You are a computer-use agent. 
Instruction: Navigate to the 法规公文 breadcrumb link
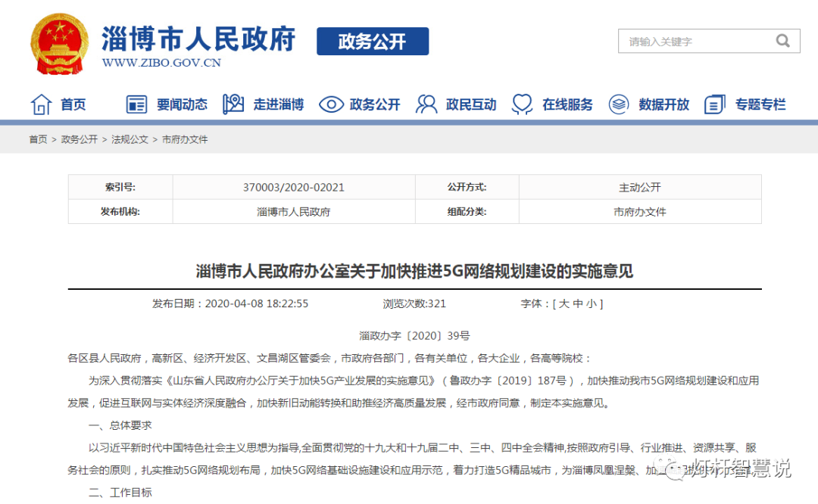click(x=129, y=139)
